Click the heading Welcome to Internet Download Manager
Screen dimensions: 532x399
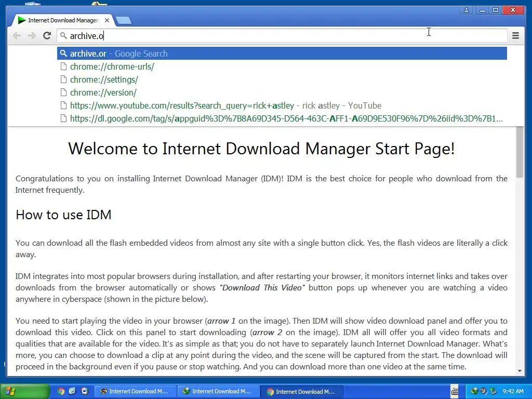[x=261, y=149]
